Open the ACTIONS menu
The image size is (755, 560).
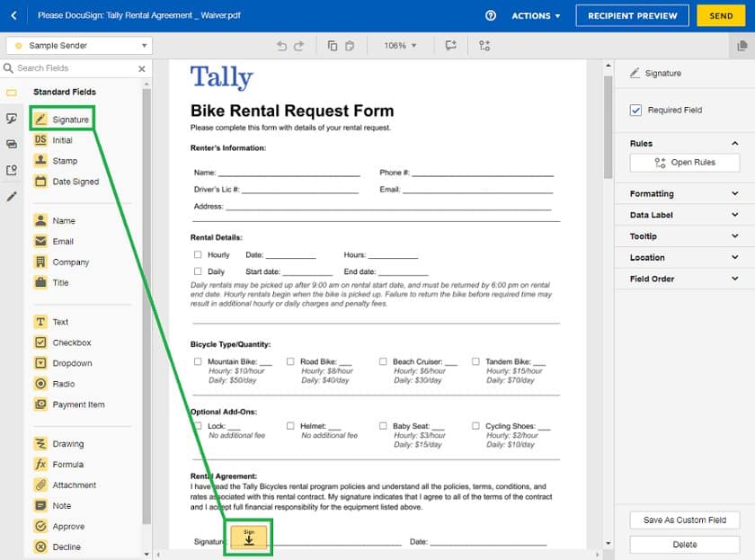[536, 16]
